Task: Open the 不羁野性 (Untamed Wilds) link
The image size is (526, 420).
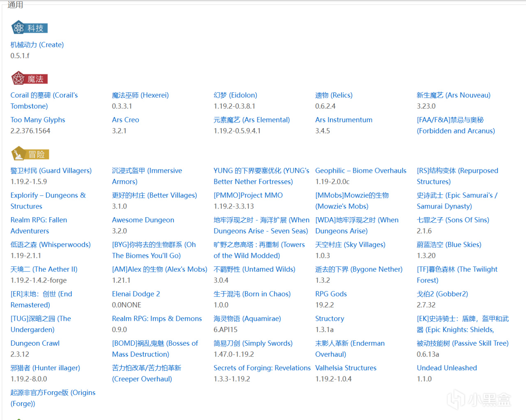Action: (254, 269)
